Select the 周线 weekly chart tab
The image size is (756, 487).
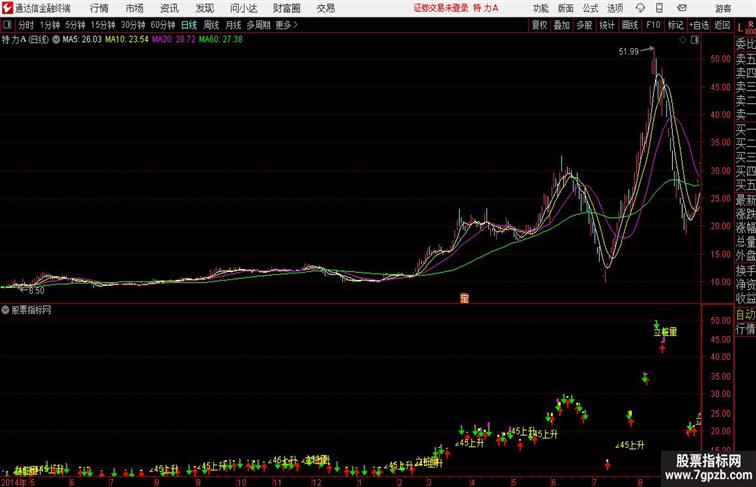(x=211, y=25)
